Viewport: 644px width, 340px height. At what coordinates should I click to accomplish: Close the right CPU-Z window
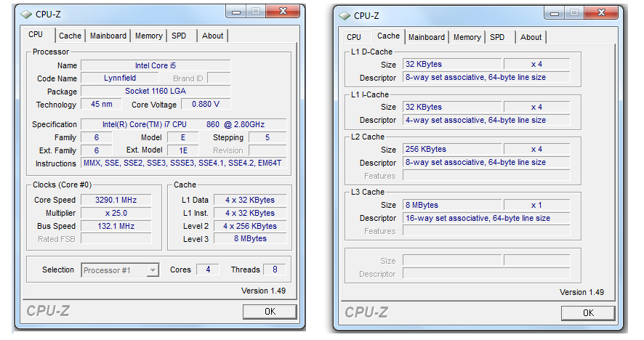[601, 13]
